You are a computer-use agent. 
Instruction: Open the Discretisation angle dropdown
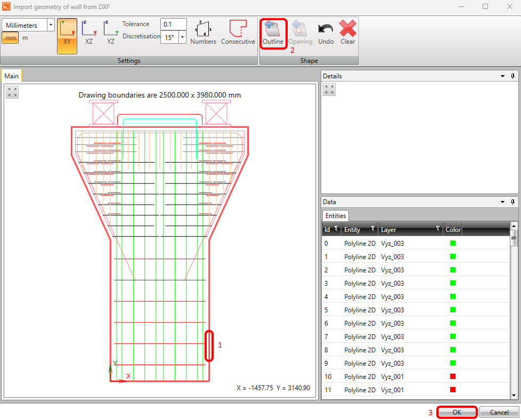pyautogui.click(x=183, y=38)
